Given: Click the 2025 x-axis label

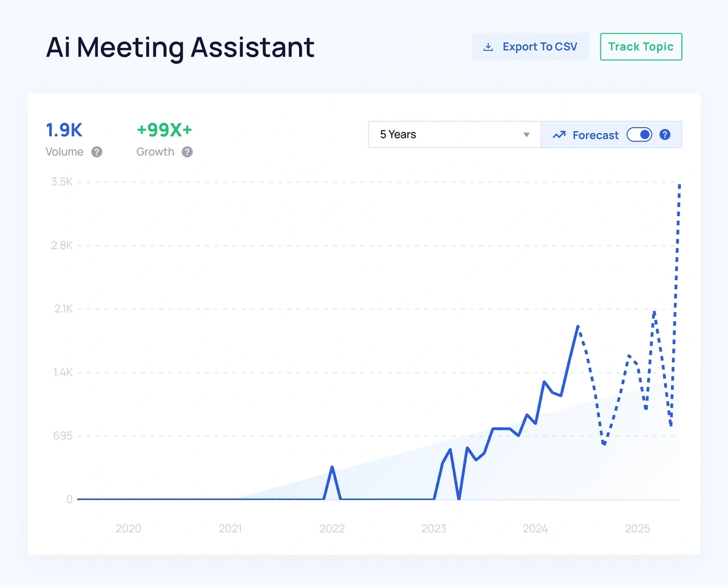Looking at the screenshot, I should [x=638, y=529].
